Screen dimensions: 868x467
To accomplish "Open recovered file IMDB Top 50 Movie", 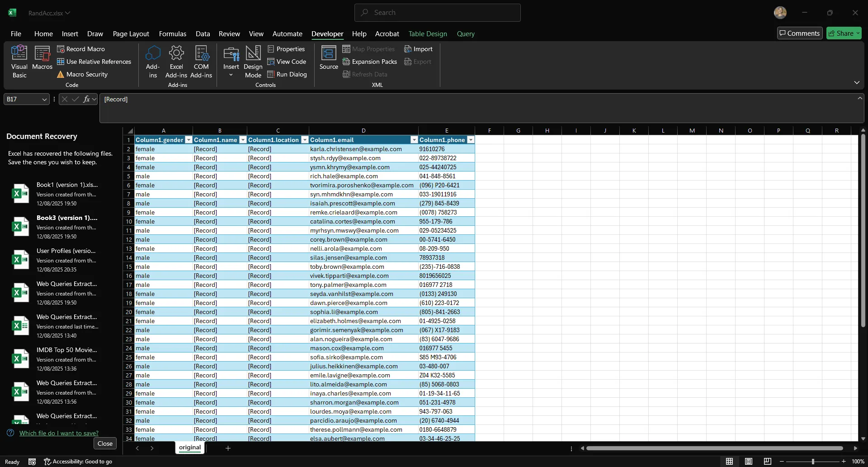I will pyautogui.click(x=61, y=359).
